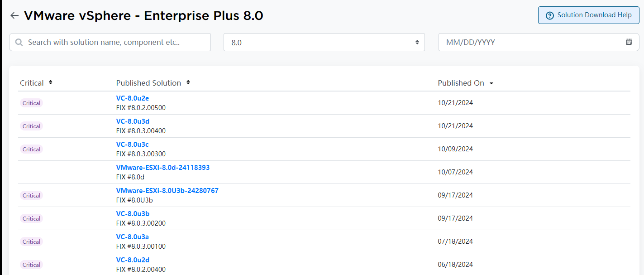The width and height of the screenshot is (644, 275).
Task: Open the 8.0 version dropdown
Action: coord(324,42)
